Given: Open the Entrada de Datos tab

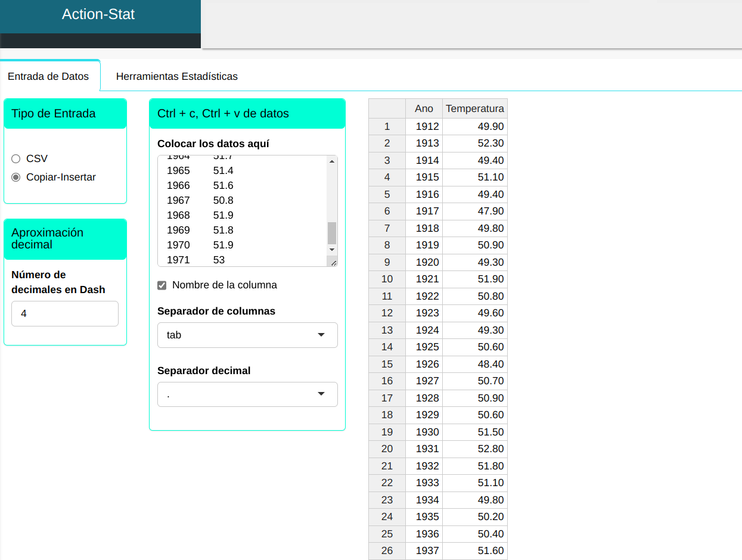Looking at the screenshot, I should pyautogui.click(x=48, y=76).
